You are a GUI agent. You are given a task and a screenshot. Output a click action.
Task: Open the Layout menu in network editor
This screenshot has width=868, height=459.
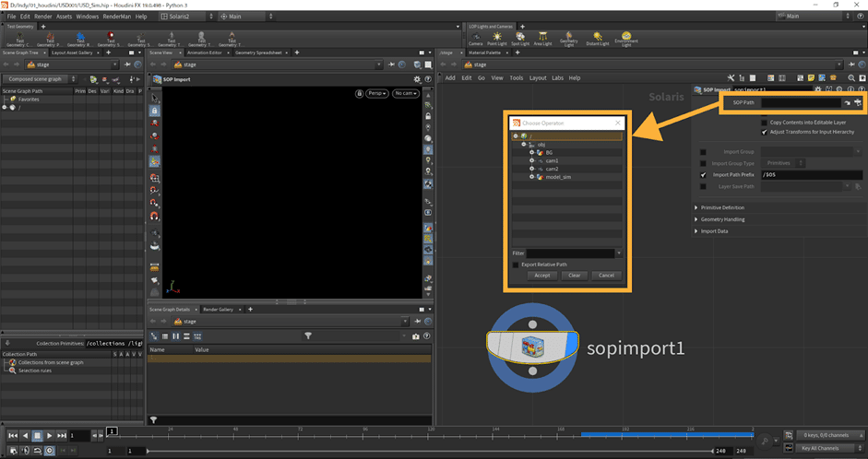(x=538, y=78)
